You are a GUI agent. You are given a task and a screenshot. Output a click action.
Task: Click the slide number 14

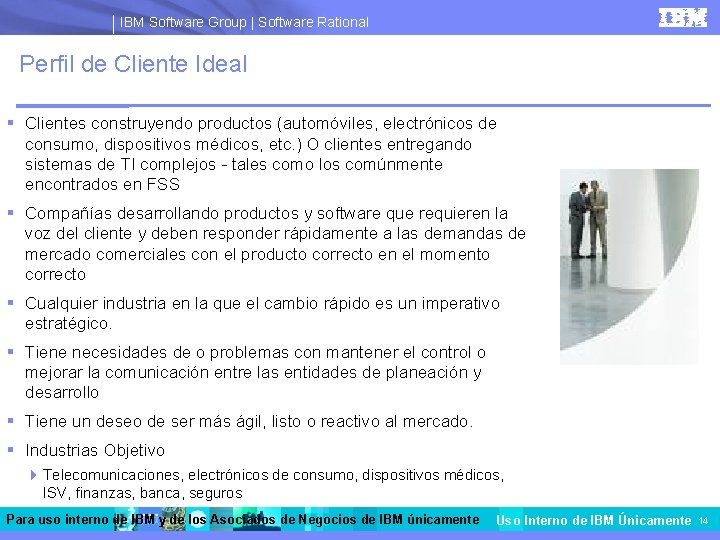pos(703,521)
